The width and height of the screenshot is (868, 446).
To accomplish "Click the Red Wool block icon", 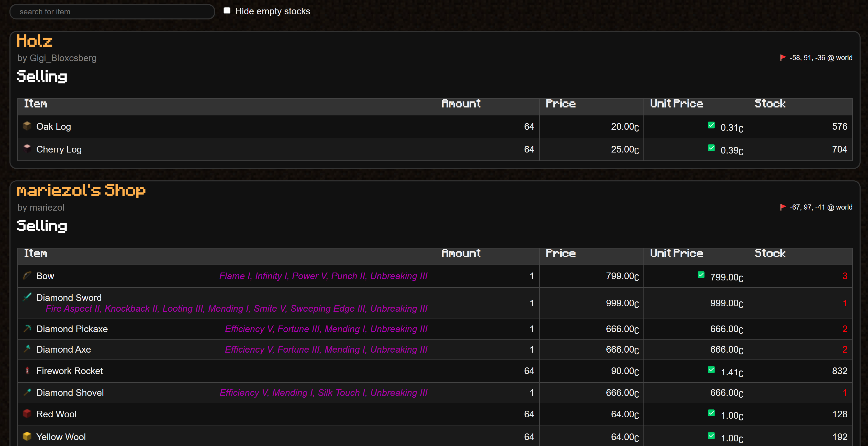I will (27, 413).
